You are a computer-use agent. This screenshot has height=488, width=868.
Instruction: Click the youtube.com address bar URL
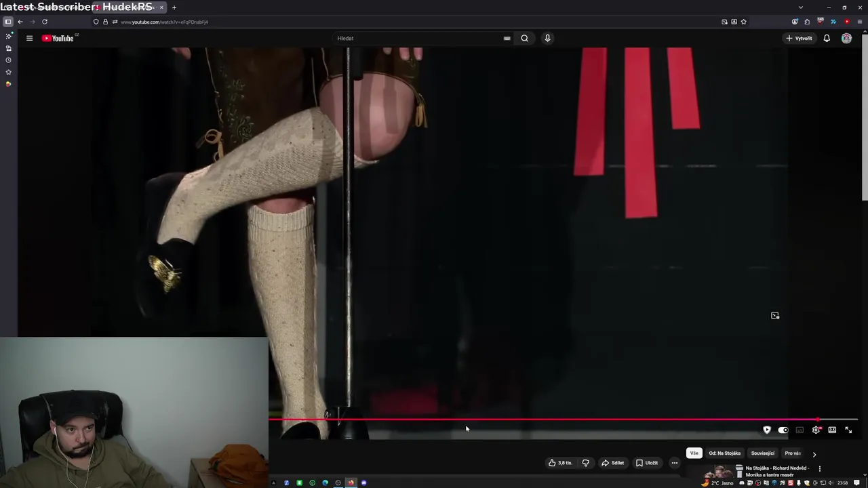pos(164,22)
